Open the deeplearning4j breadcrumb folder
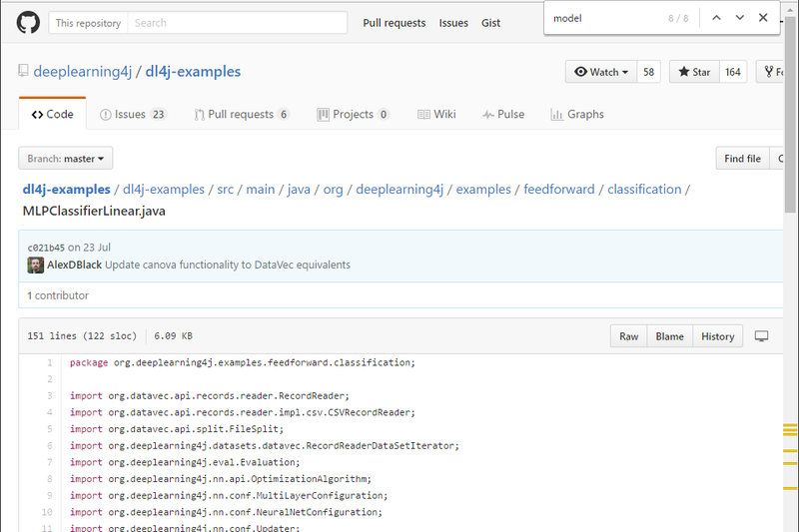Image resolution: width=799 pixels, height=532 pixels. (399, 190)
